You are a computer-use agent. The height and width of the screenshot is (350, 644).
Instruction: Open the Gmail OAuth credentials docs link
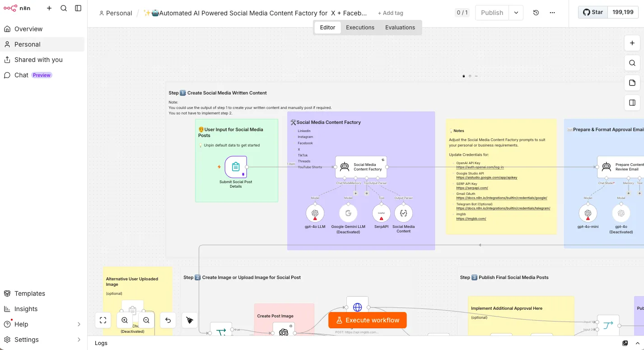501,198
